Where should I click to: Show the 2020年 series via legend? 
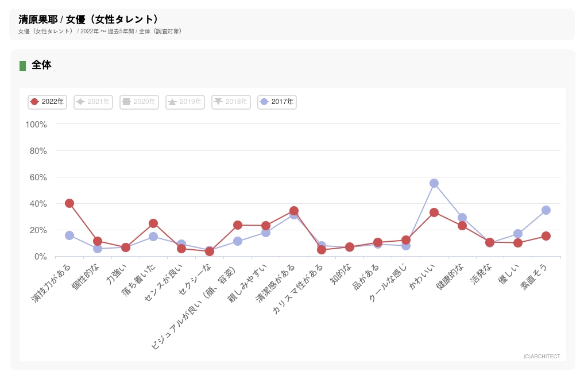tap(140, 102)
